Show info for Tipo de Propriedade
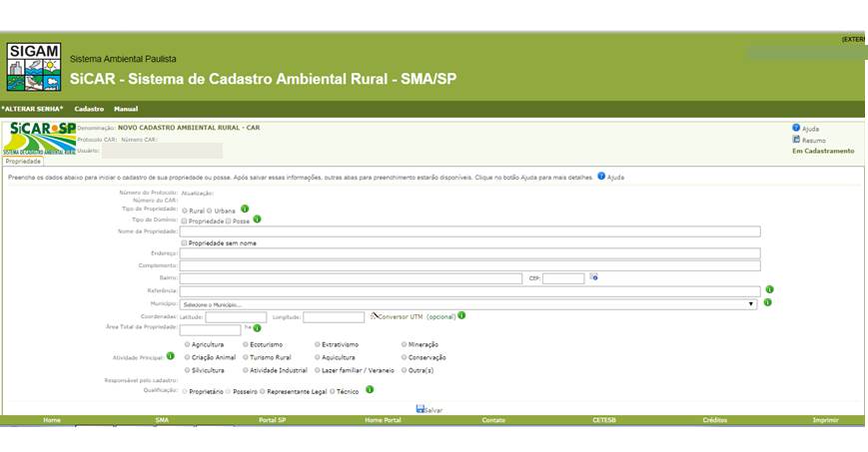The image size is (868, 452). click(245, 209)
